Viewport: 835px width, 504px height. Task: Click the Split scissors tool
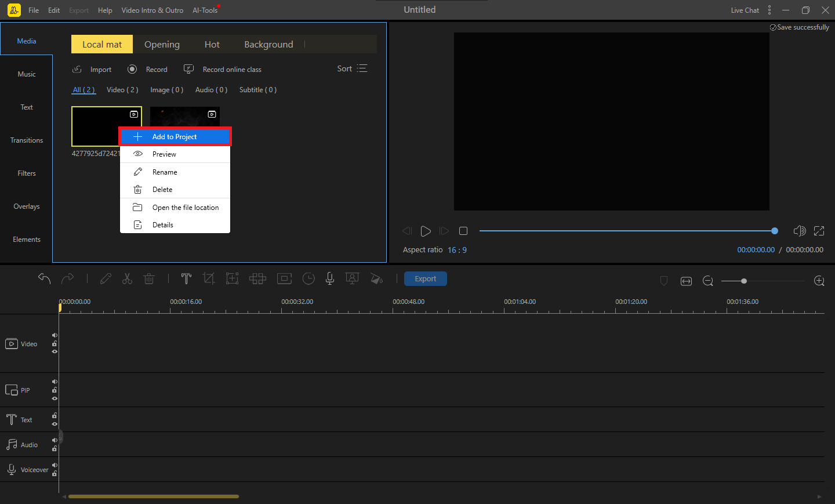point(127,279)
